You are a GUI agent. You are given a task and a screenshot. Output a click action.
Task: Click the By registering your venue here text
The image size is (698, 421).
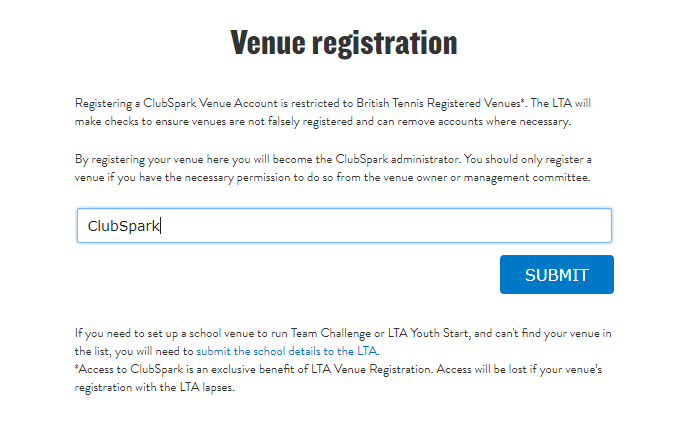pos(148,159)
